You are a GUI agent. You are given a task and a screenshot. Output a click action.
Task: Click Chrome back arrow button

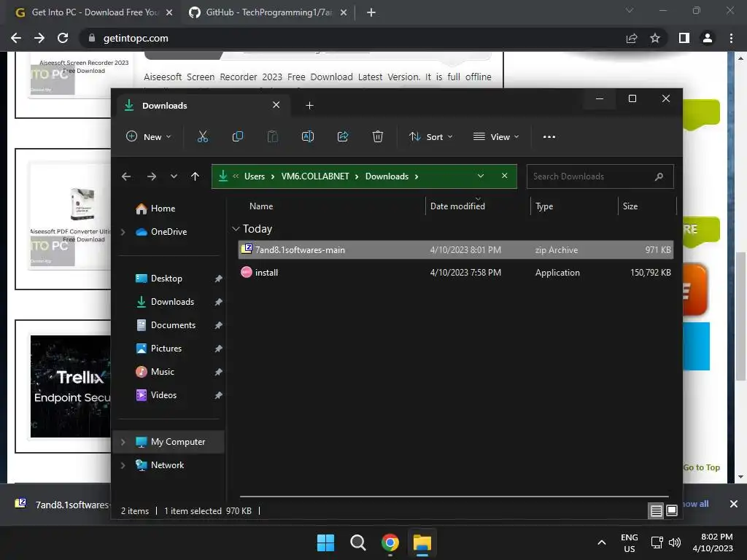coord(16,38)
